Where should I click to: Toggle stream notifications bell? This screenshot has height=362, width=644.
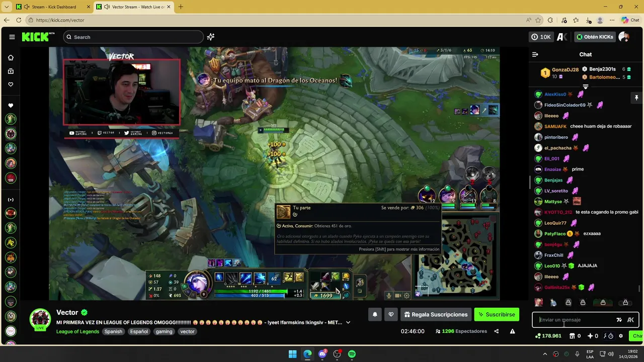point(375,314)
